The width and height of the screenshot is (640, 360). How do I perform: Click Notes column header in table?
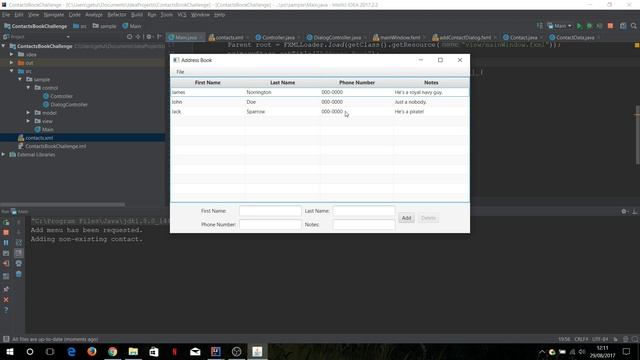click(x=431, y=82)
